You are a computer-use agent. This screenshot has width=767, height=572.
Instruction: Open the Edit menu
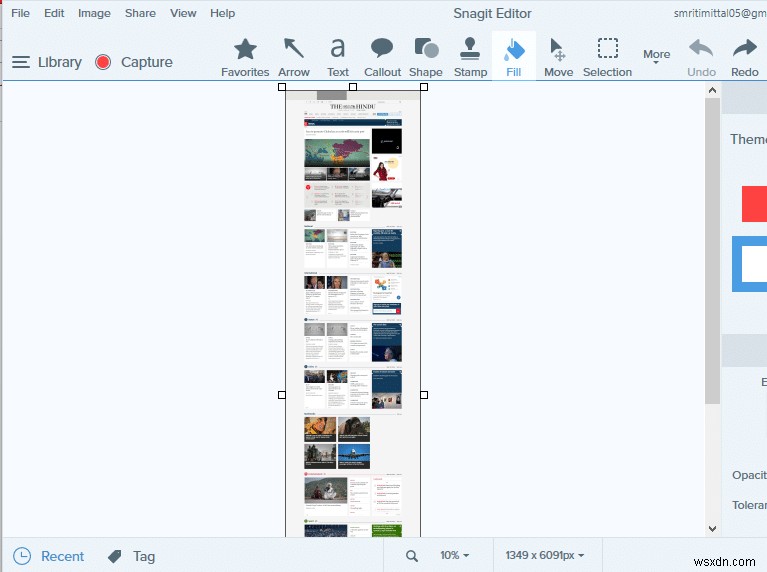click(54, 13)
